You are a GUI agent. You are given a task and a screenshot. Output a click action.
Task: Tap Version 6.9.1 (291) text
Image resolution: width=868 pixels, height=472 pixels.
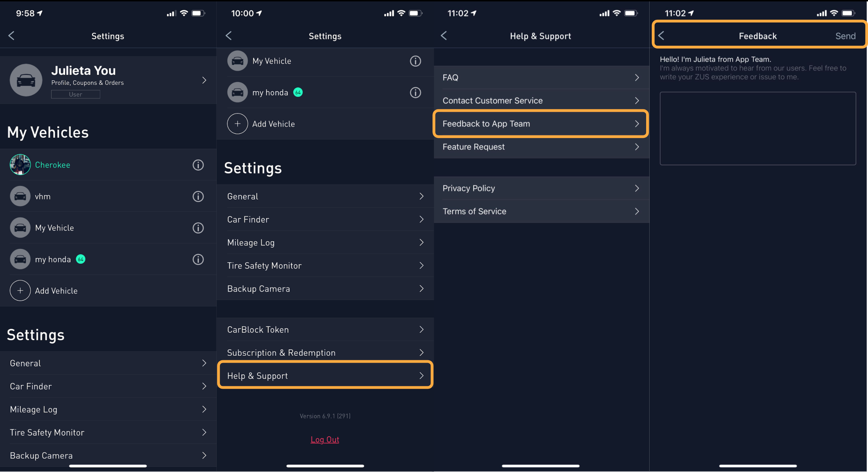click(325, 416)
